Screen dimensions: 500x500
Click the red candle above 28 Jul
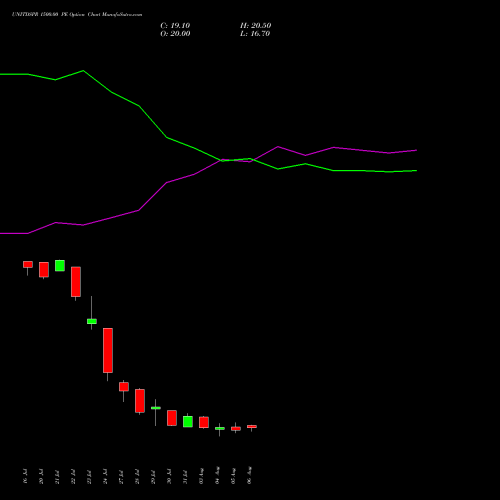(140, 401)
